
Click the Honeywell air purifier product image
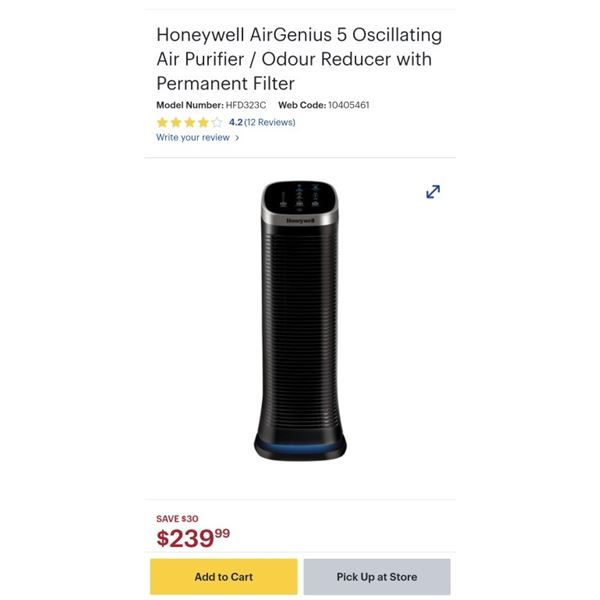[300, 321]
